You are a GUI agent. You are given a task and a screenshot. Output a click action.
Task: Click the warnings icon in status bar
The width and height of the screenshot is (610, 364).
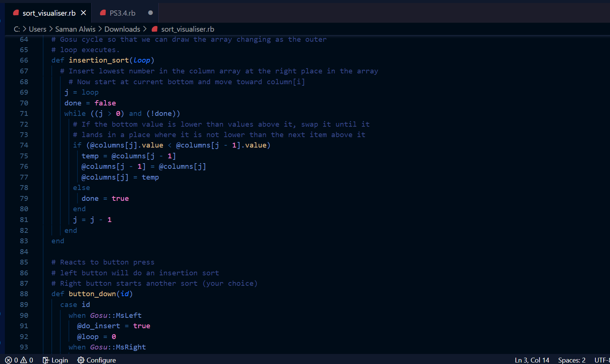pyautogui.click(x=23, y=360)
